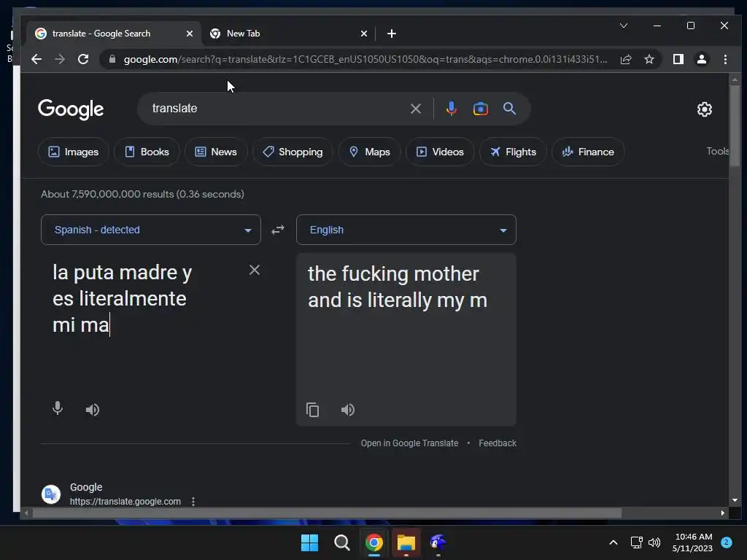747x560 pixels.
Task: Filter results by Images
Action: click(74, 152)
